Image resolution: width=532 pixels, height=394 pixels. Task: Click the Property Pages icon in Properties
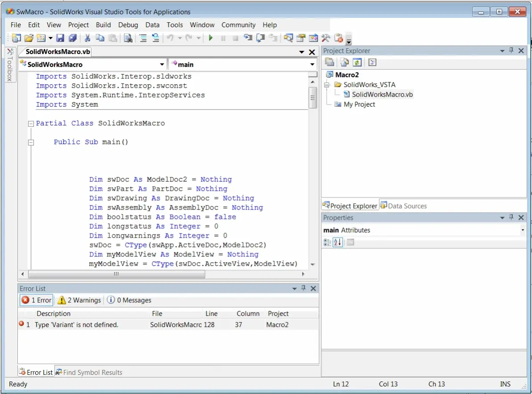click(350, 242)
